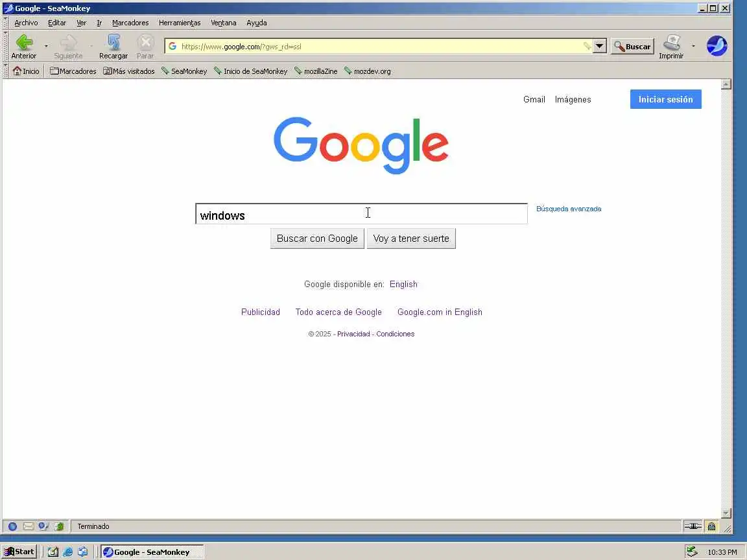Open Composer from the status bar
The image size is (747, 560).
pyautogui.click(x=44, y=526)
